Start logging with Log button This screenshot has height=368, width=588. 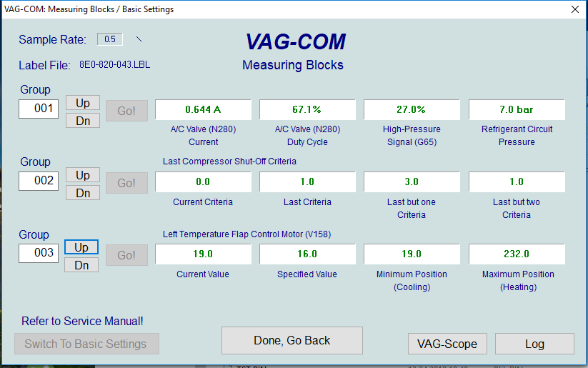point(534,344)
